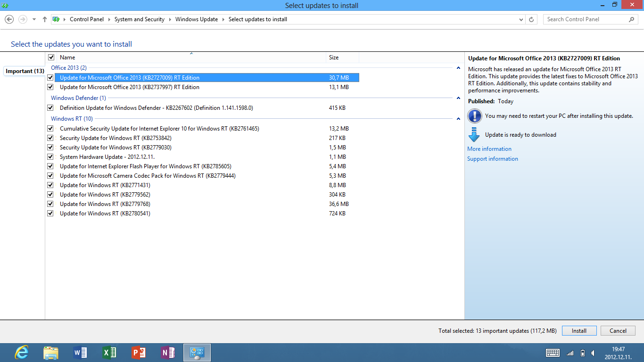The width and height of the screenshot is (644, 362).
Task: Uncheck the System Hardware Update 2012.12.11.
Action: [x=50, y=157]
